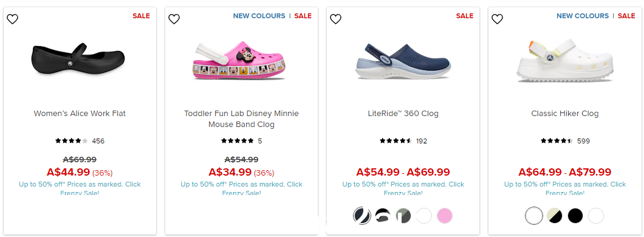
Task: Choose the navy striped LiteRide swatch
Action: [x=362, y=216]
